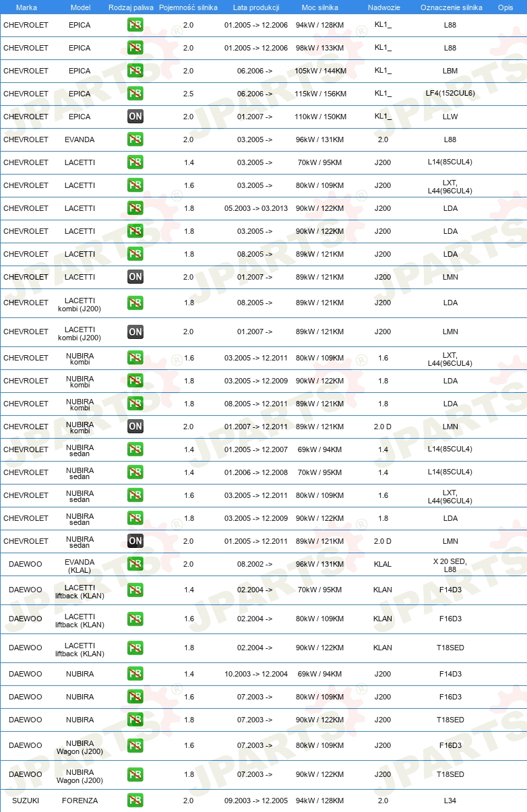Click the FORENZA model cell

(80, 801)
